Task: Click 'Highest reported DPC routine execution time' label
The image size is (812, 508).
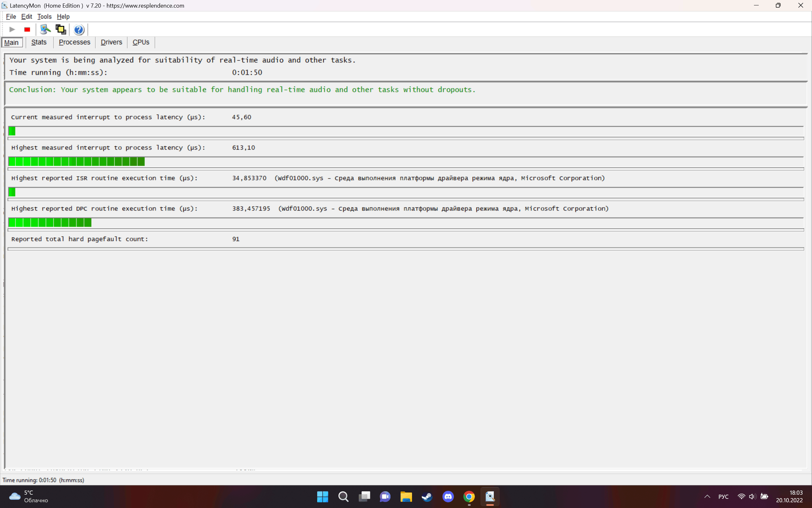Action: click(x=104, y=209)
